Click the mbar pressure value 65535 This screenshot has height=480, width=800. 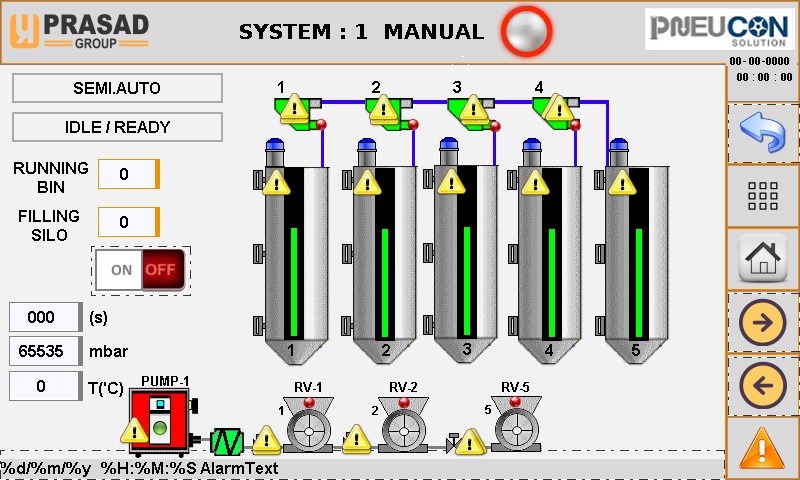(x=43, y=352)
